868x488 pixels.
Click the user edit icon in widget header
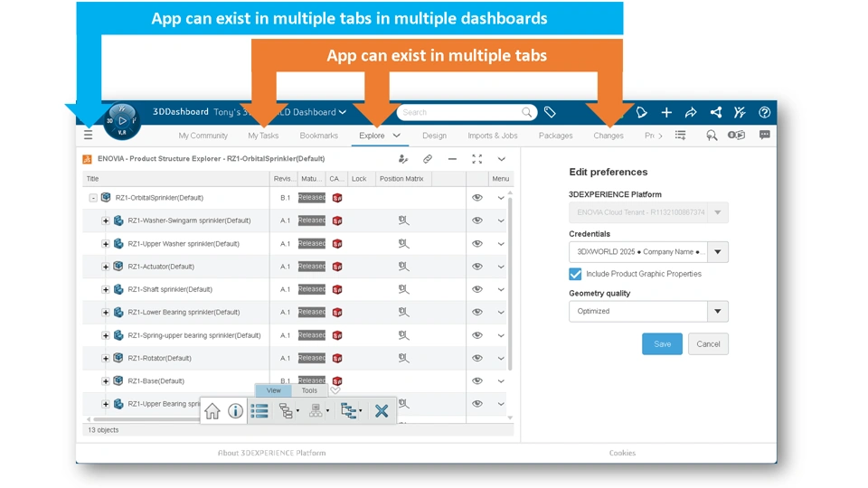pos(403,159)
